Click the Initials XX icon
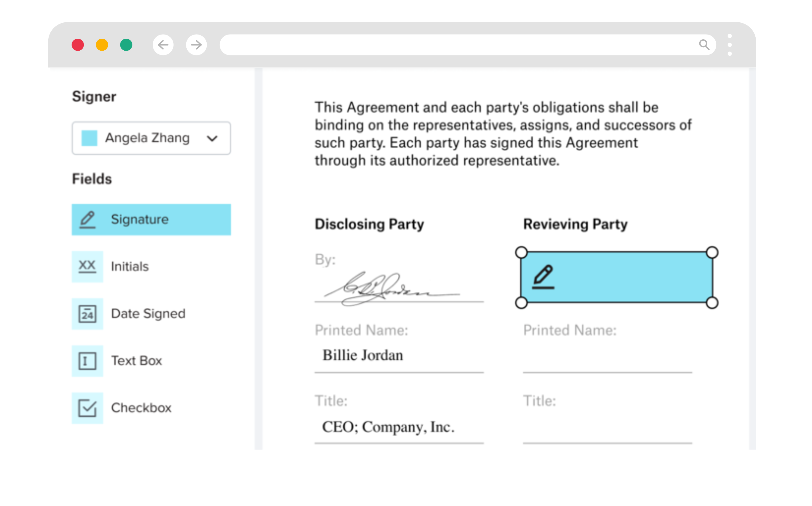Viewport: 812px width, 506px height. 87,267
